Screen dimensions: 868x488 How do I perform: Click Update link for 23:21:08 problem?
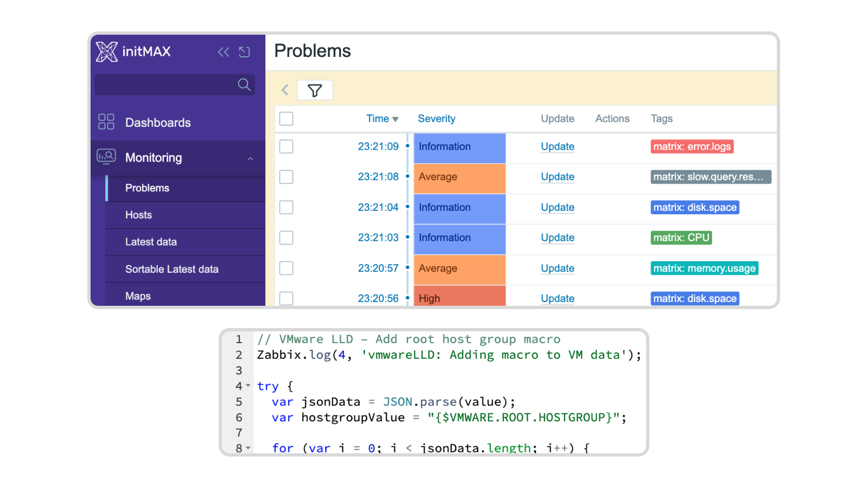tap(557, 177)
